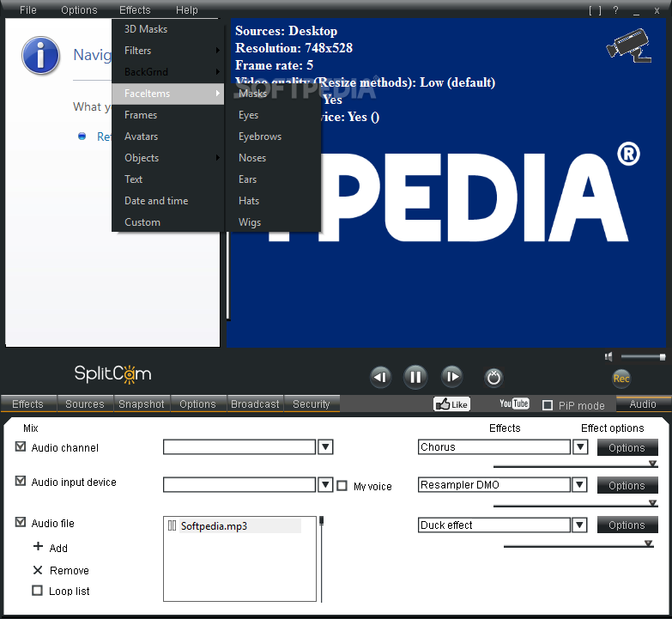Click the question mark help icon
This screenshot has height=619, width=672.
tap(616, 10)
